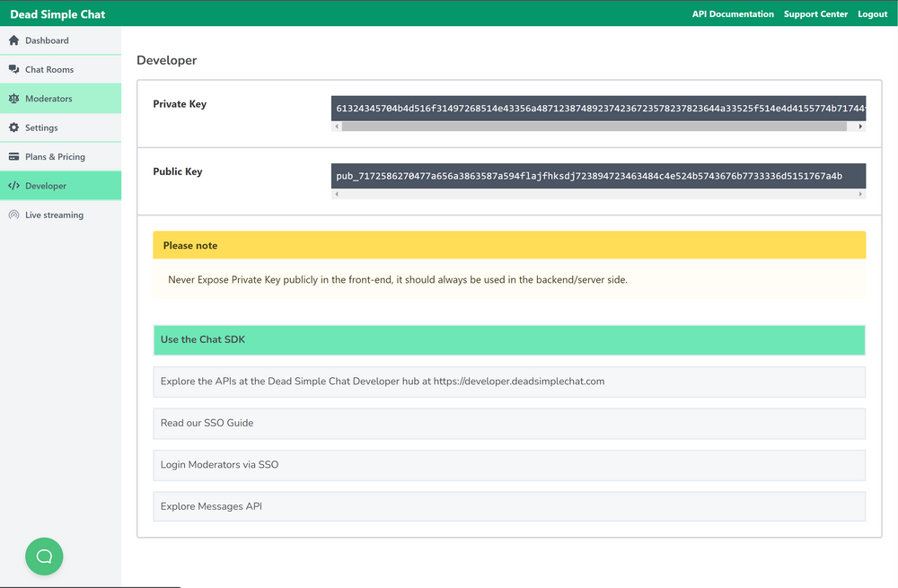Click the Dashboard home icon
The height and width of the screenshot is (588, 898).
click(x=13, y=40)
